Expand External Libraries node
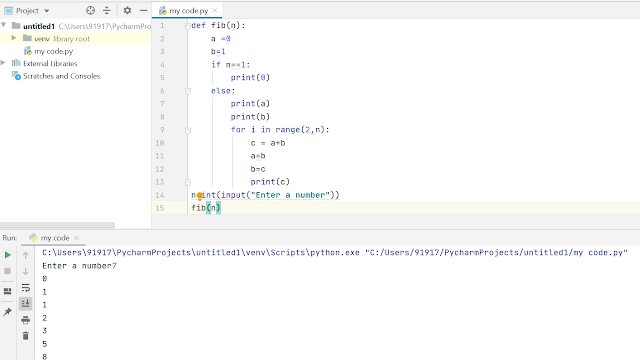 (x=3, y=63)
